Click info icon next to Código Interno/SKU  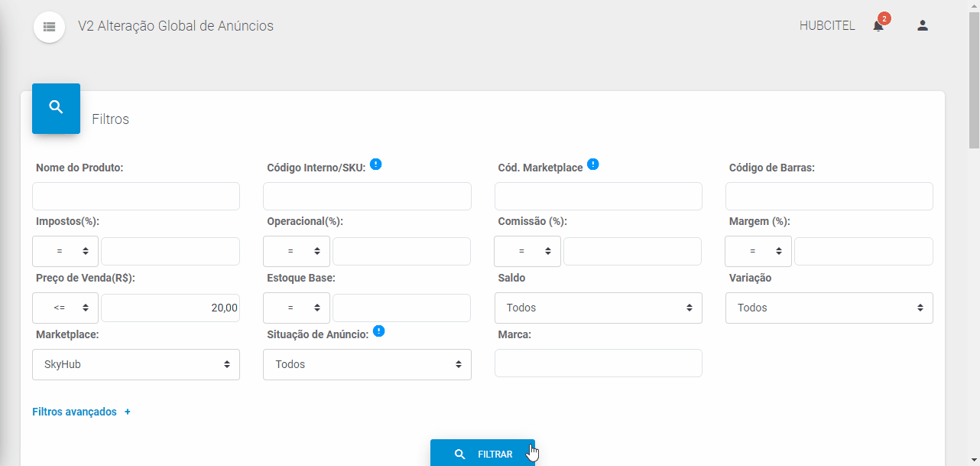coord(376,165)
